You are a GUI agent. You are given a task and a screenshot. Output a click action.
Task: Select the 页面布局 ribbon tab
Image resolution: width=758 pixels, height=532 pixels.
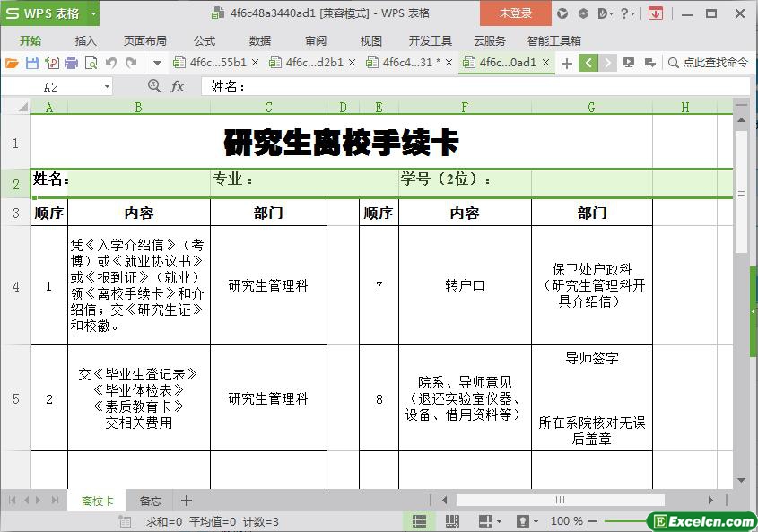point(144,41)
